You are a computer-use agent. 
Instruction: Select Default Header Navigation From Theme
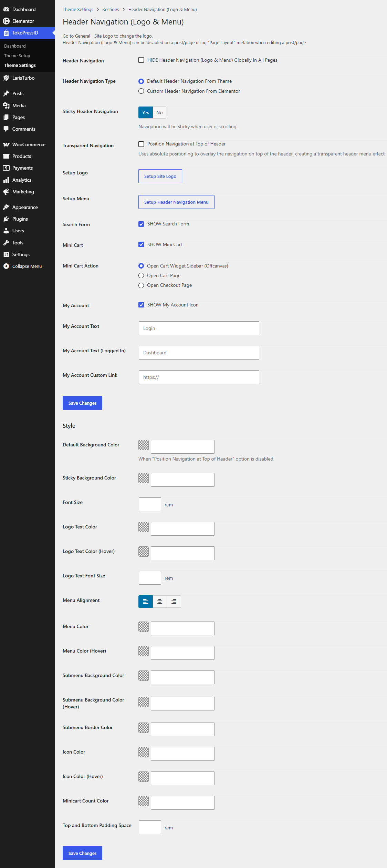click(141, 81)
